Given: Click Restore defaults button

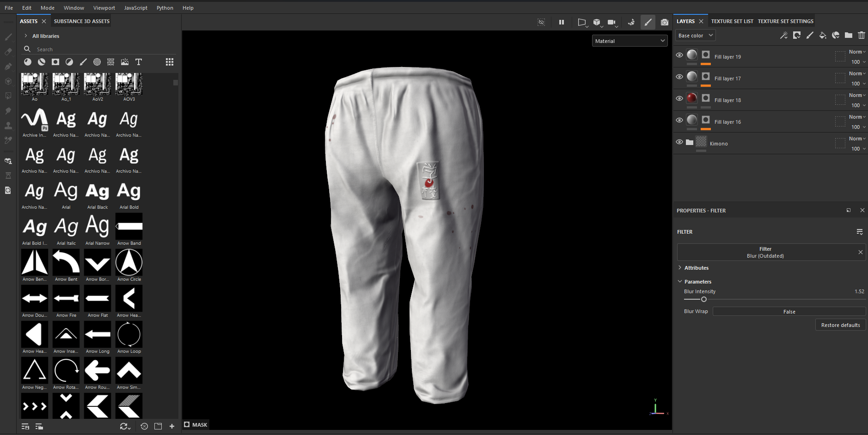Looking at the screenshot, I should point(840,325).
